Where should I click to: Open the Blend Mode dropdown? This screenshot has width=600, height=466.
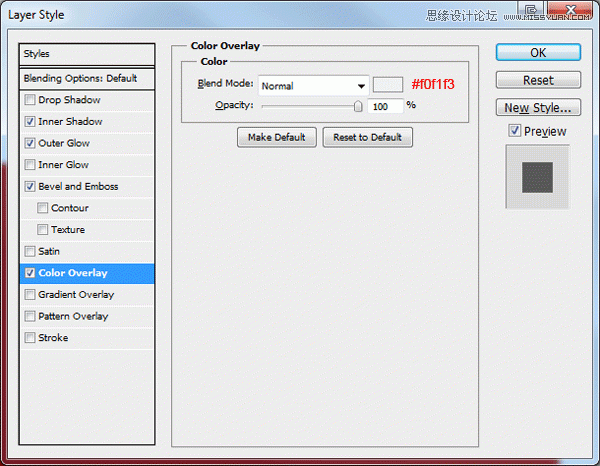pyautogui.click(x=313, y=86)
